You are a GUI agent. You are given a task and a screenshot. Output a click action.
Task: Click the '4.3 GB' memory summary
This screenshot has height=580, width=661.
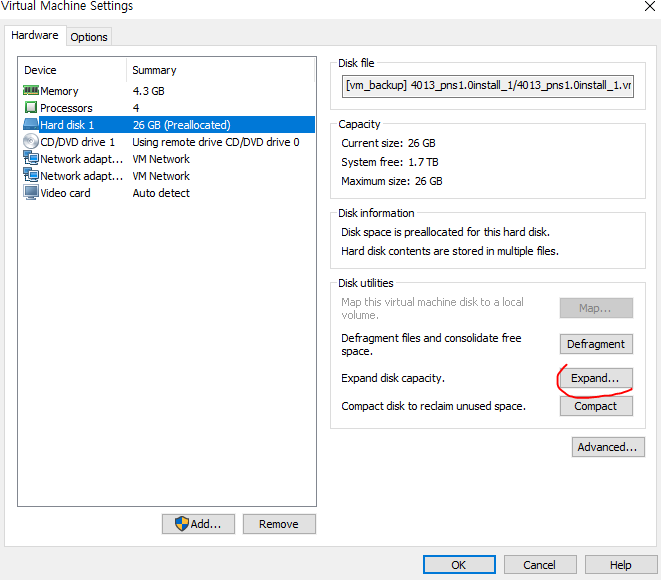tap(148, 91)
